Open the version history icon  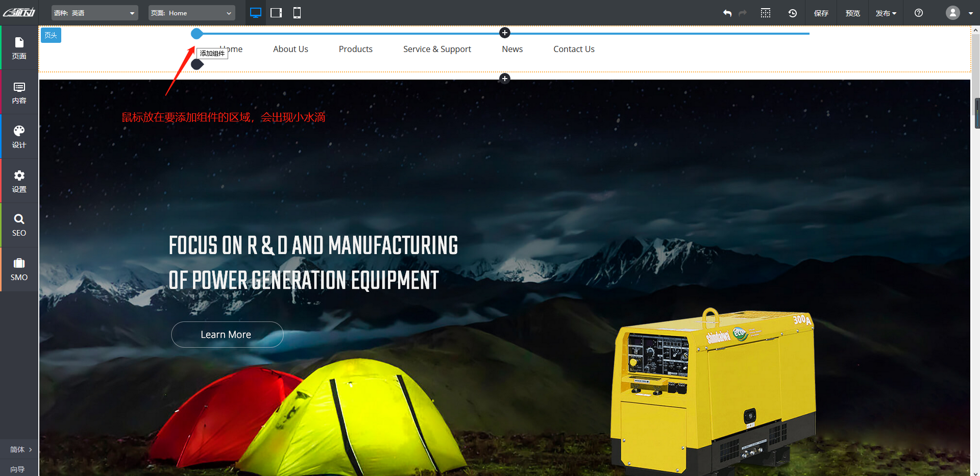[792, 13]
